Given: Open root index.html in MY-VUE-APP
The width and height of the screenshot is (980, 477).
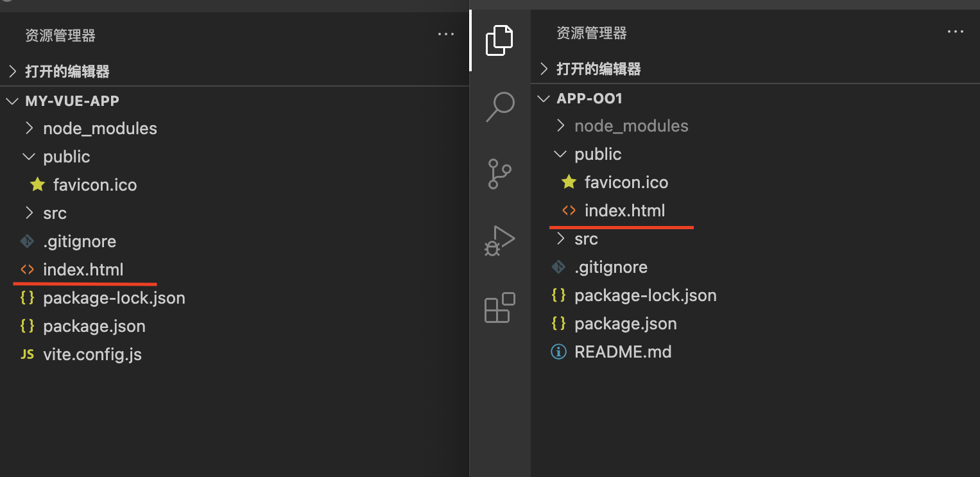Looking at the screenshot, I should coord(83,270).
